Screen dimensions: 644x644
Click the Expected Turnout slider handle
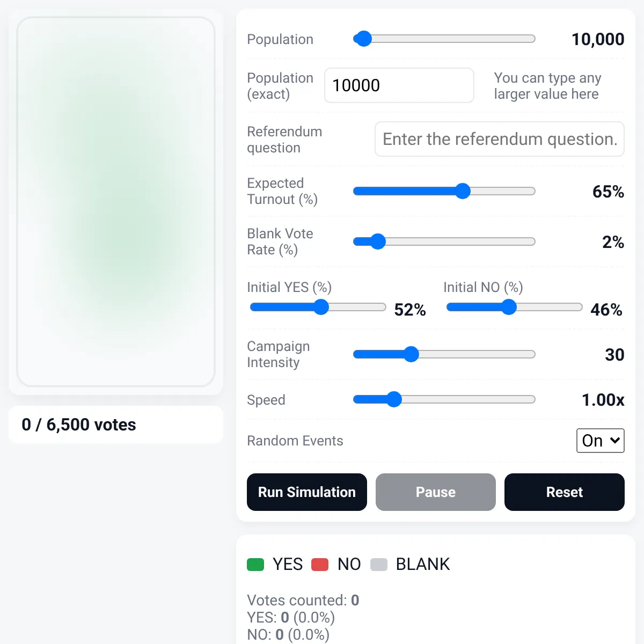pos(463,191)
